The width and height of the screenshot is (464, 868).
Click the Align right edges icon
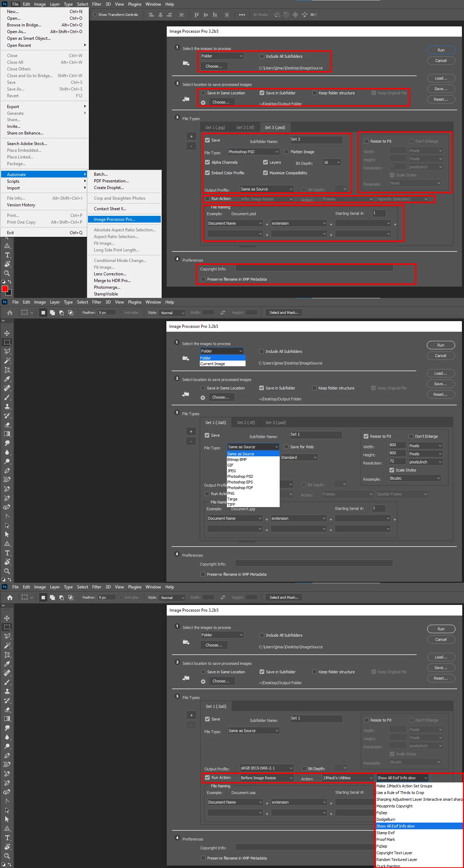[170, 15]
